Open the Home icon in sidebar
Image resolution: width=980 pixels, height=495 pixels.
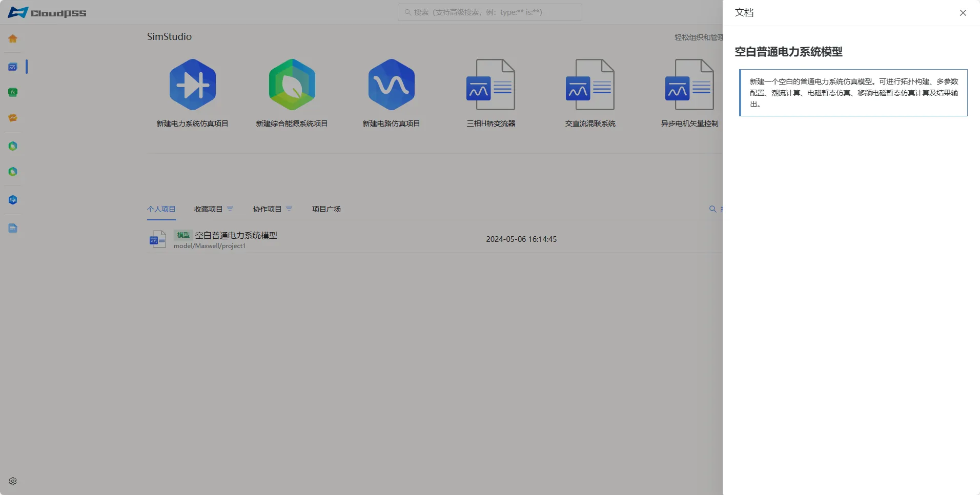tap(13, 38)
